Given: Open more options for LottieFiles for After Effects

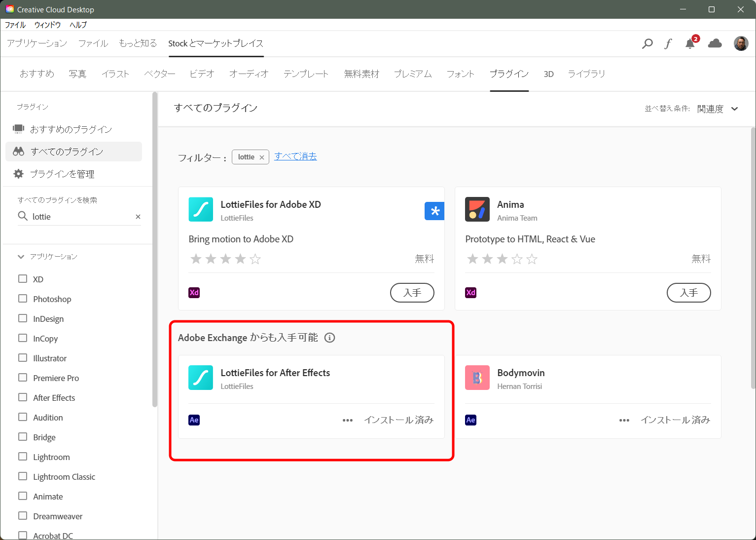Looking at the screenshot, I should coord(348,420).
